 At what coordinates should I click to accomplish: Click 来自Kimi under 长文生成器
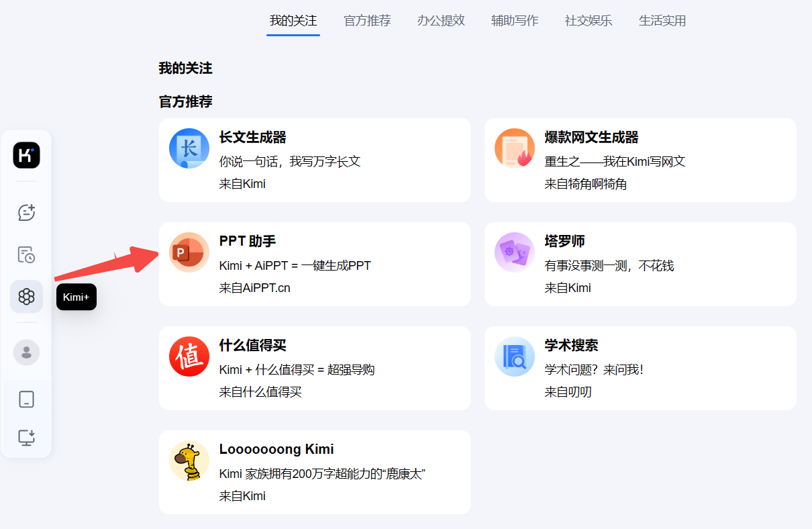242,184
